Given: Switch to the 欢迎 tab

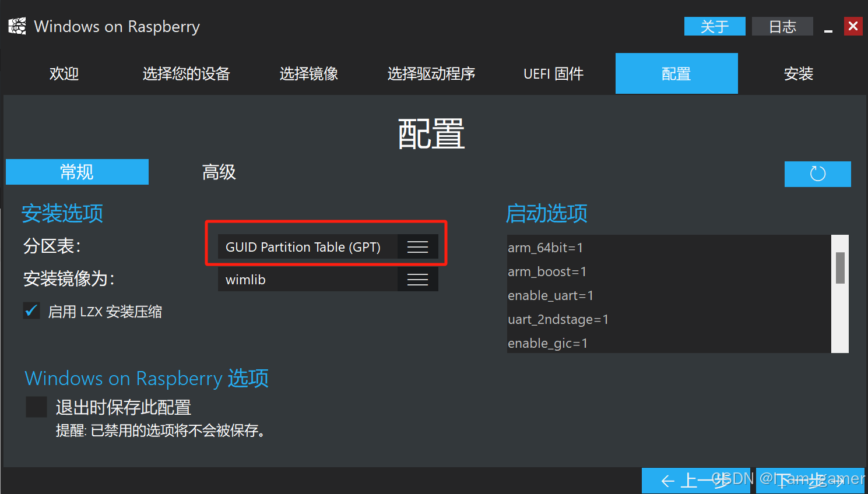Looking at the screenshot, I should (x=64, y=74).
